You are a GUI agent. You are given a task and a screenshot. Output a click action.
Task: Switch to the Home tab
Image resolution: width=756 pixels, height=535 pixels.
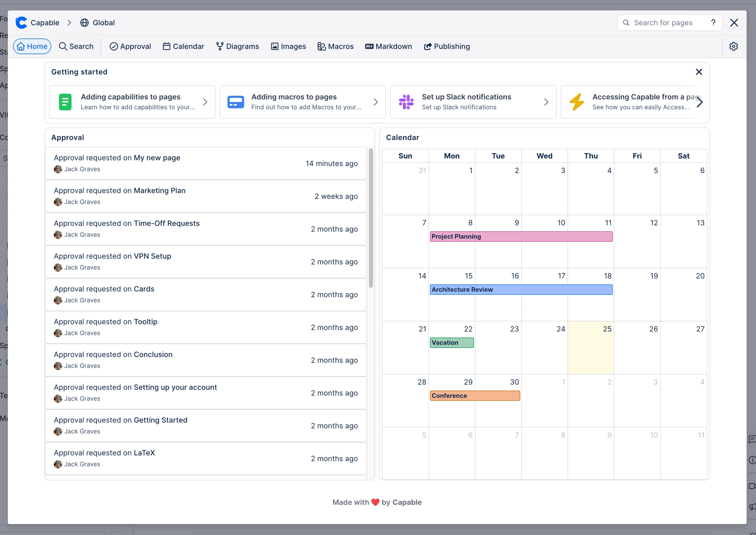click(32, 46)
